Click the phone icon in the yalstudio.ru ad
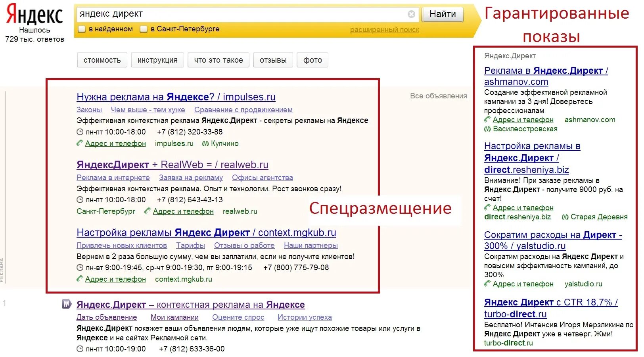Viewport: 644px width, 357px height. pyautogui.click(x=487, y=284)
